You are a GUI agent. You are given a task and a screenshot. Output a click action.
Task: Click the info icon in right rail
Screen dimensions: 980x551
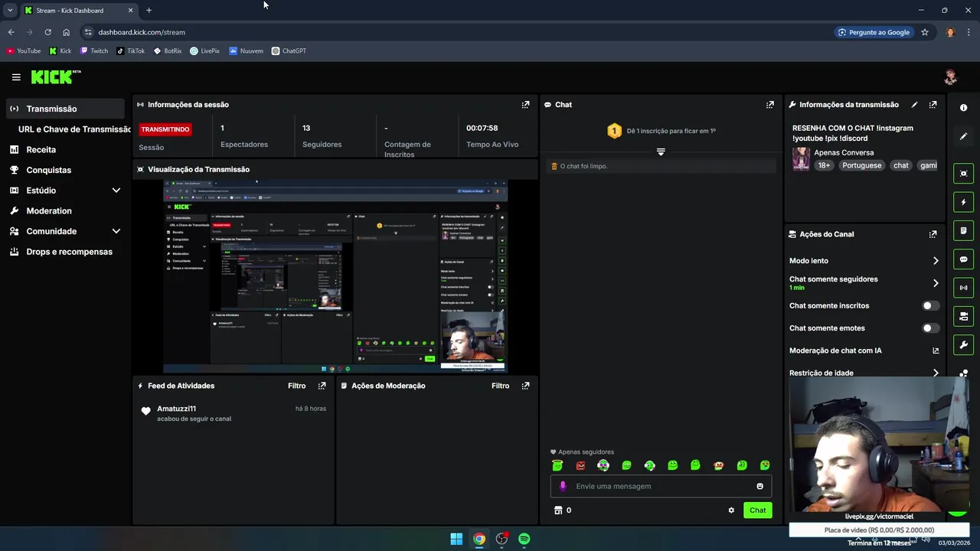click(x=963, y=108)
